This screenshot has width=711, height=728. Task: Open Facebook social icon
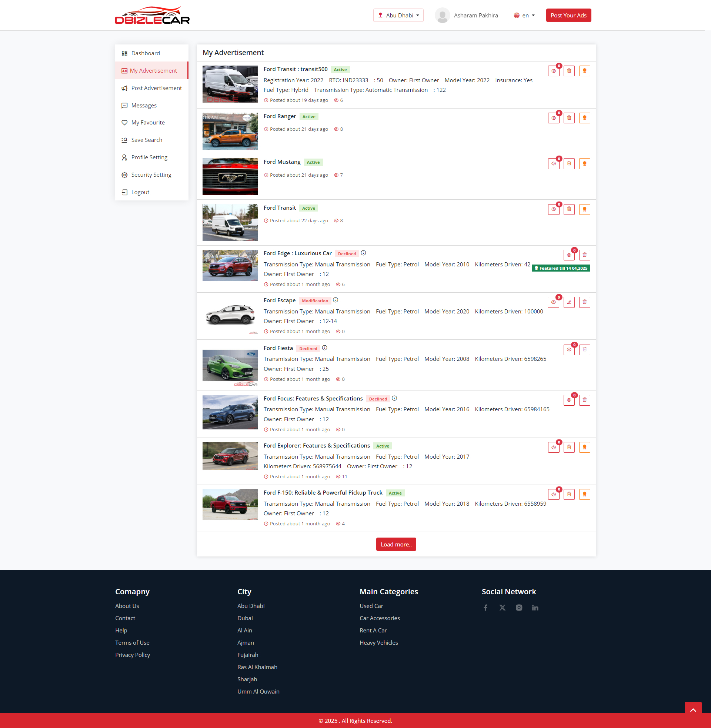pyautogui.click(x=485, y=608)
